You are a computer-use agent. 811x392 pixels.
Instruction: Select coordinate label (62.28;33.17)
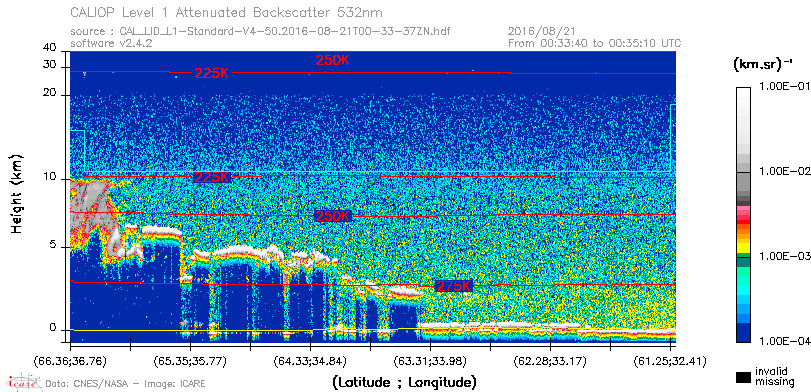pos(550,361)
